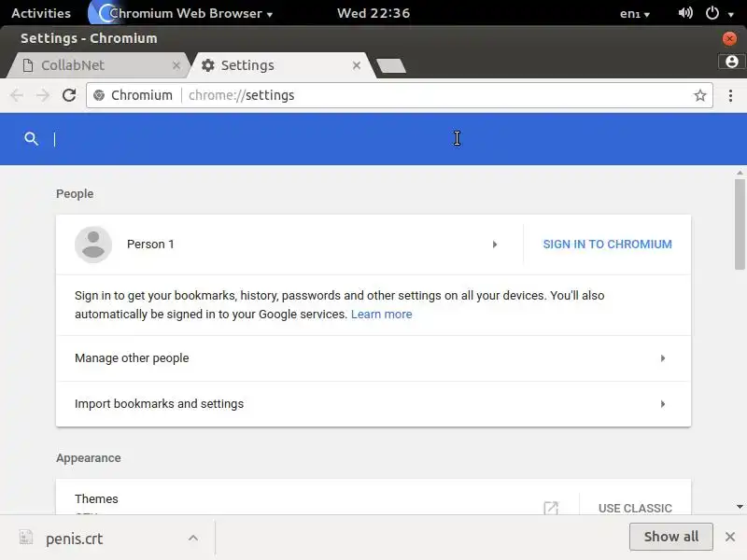This screenshot has height=560, width=747.
Task: Expand penis.crt download options chevron
Action: point(193,539)
